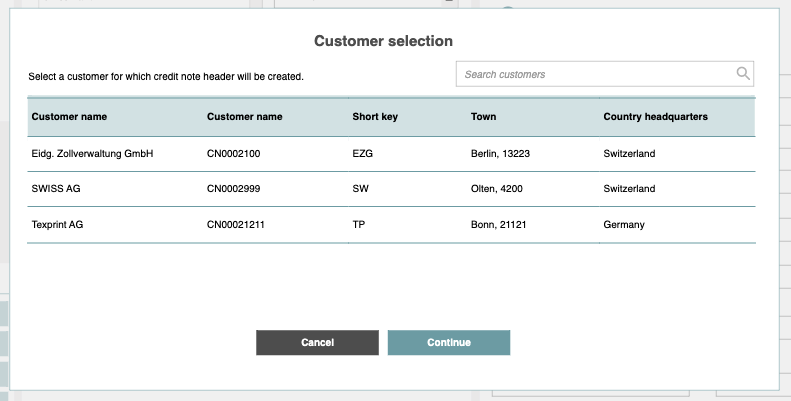Select the SWISS AG customer row

coord(56,189)
